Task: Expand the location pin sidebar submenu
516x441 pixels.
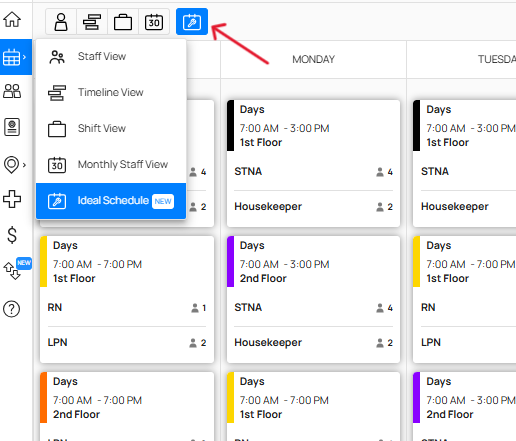Action: coord(15,164)
